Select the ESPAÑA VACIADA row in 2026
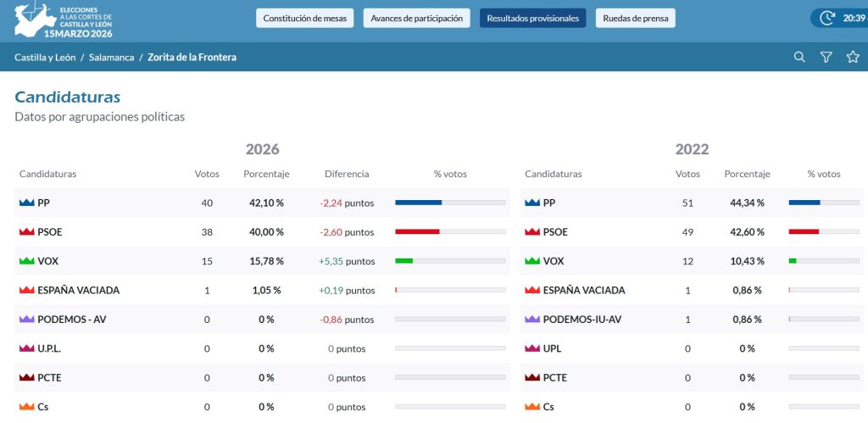The height and width of the screenshot is (423, 868). click(x=262, y=290)
